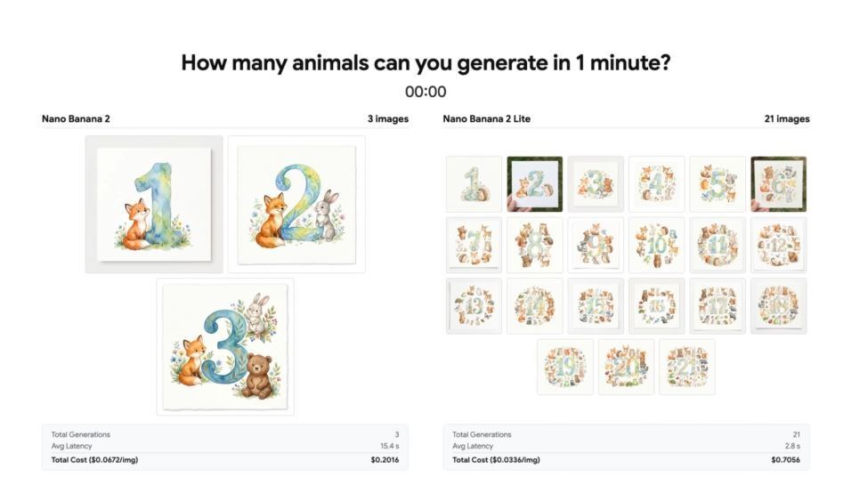Select Lite thumbnail showing number 21

click(x=687, y=367)
